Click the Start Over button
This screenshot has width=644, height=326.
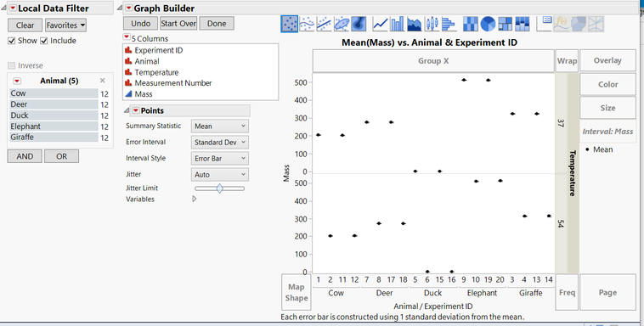click(178, 24)
